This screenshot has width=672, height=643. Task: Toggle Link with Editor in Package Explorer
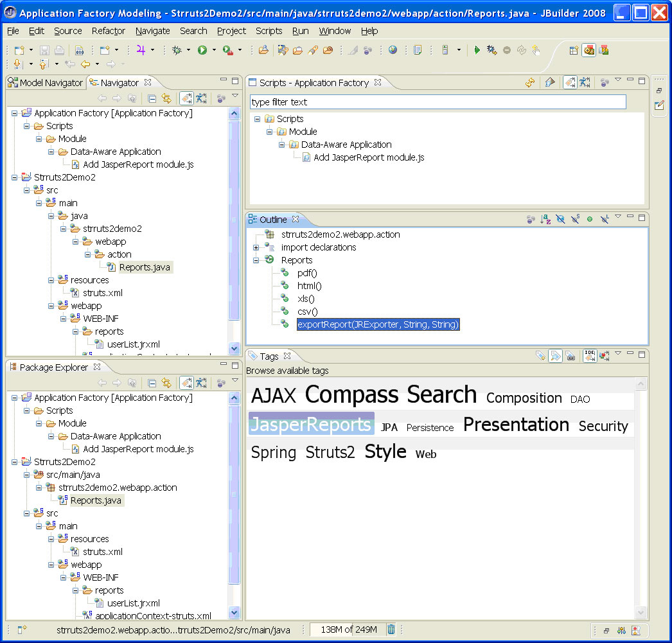coord(166,383)
